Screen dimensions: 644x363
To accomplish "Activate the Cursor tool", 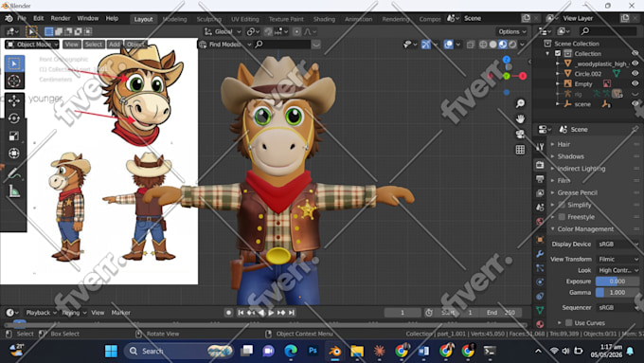I will [x=14, y=81].
